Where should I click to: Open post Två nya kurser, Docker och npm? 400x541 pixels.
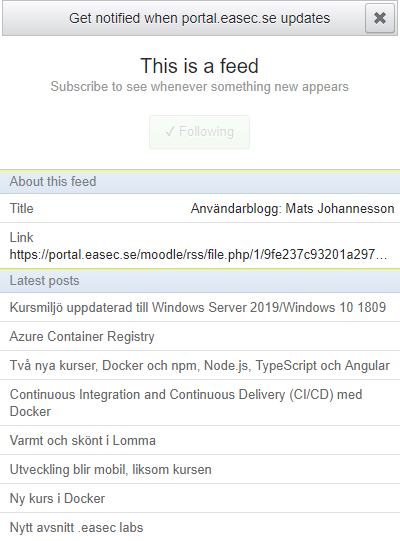click(x=200, y=365)
